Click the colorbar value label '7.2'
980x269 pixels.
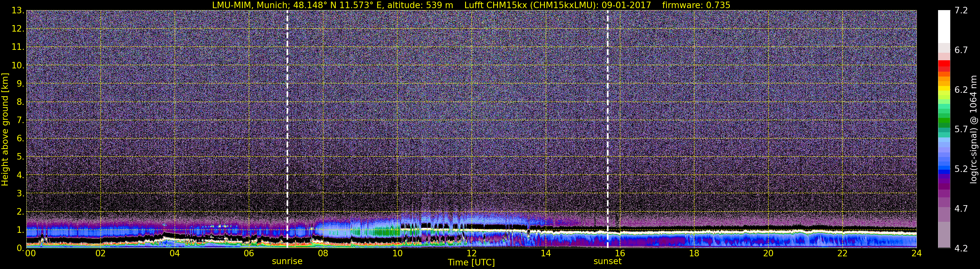(961, 11)
